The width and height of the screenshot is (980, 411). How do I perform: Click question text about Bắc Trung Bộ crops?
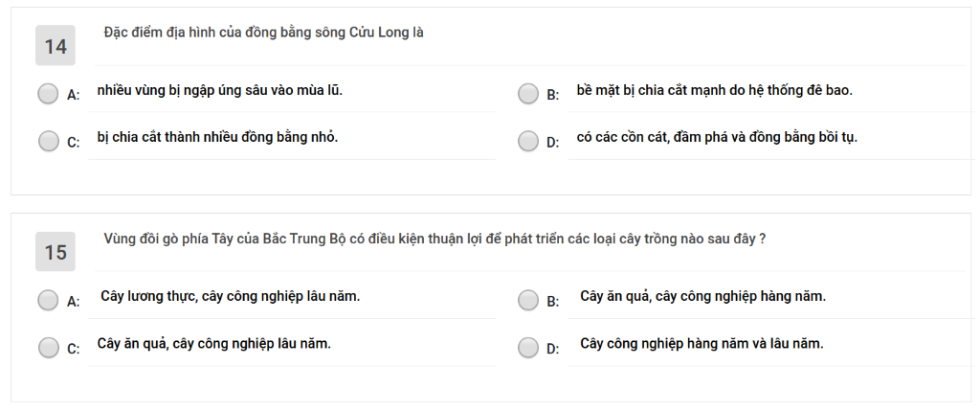click(x=434, y=239)
